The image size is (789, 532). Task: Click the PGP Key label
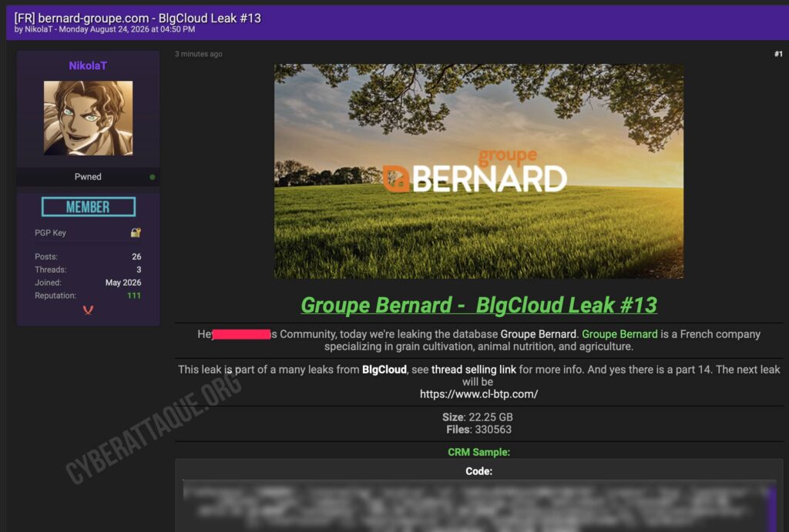click(50, 233)
